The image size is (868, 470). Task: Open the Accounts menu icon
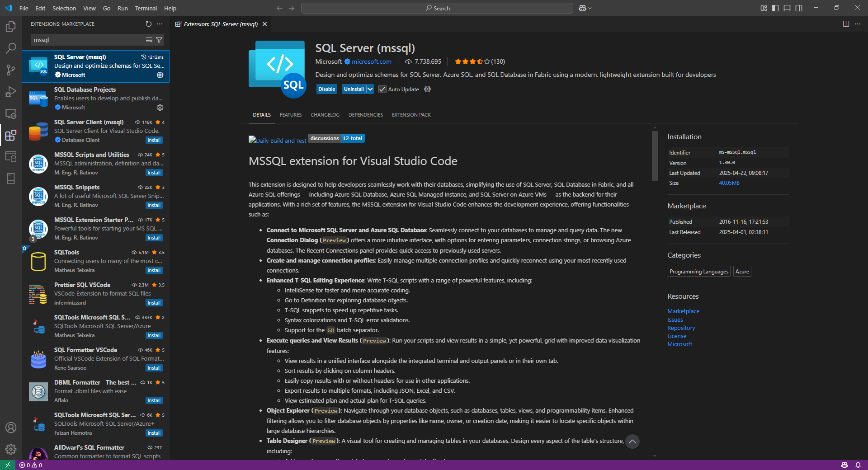[11, 428]
